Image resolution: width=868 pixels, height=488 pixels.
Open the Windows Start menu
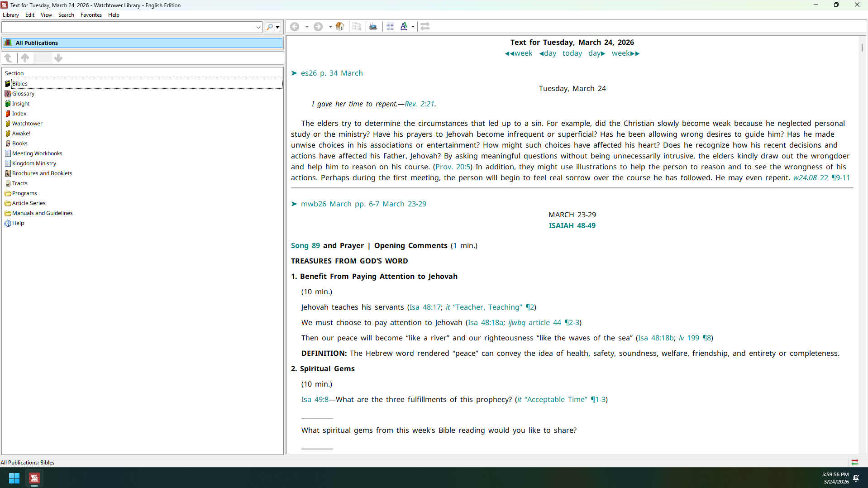[x=14, y=478]
